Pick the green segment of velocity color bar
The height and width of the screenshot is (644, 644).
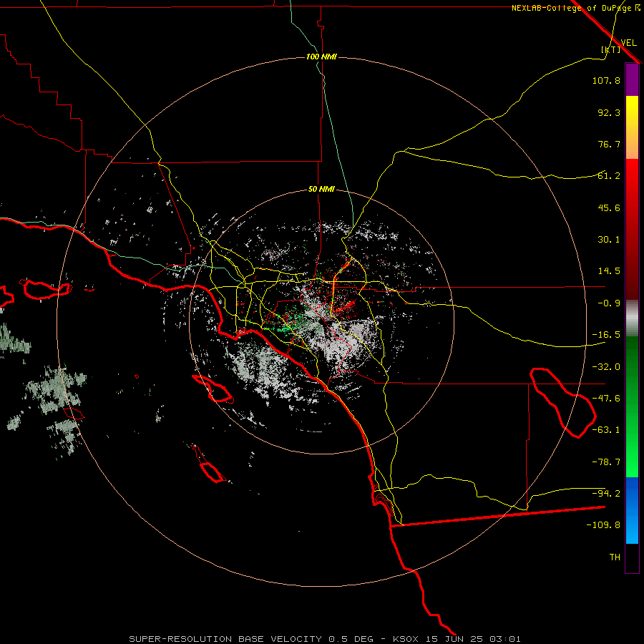click(632, 406)
